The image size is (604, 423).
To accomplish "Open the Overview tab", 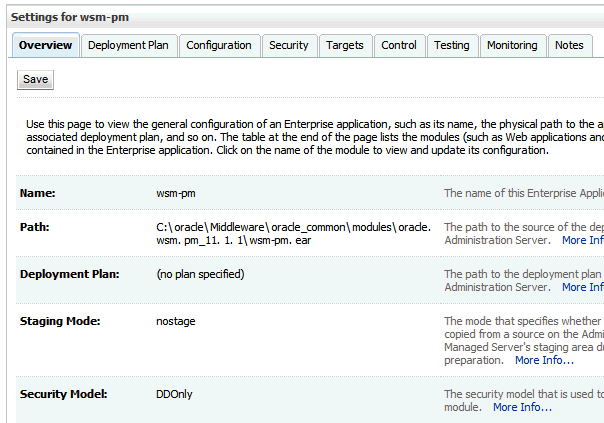I will (46, 45).
